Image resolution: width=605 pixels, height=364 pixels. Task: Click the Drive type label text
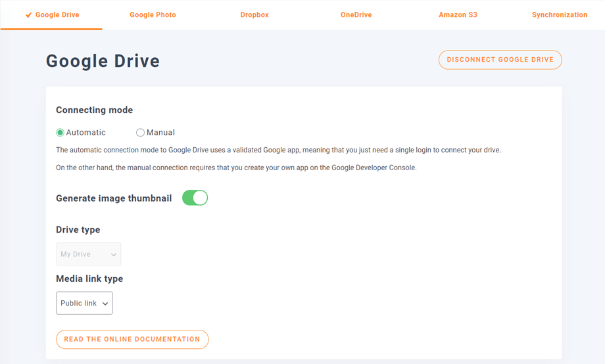[x=78, y=230]
